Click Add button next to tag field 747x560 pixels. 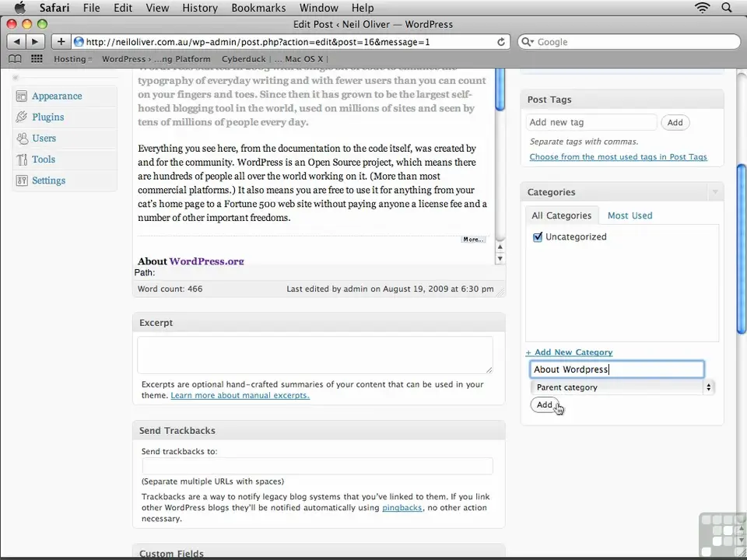point(675,122)
